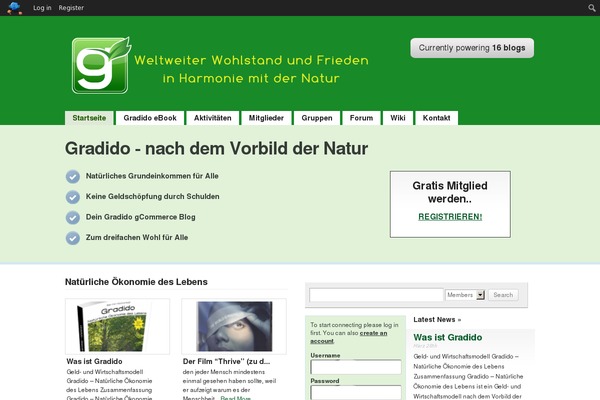The height and width of the screenshot is (400, 600).
Task: Click the Natürliches Grundeinkommen für Alle text
Action: point(152,176)
